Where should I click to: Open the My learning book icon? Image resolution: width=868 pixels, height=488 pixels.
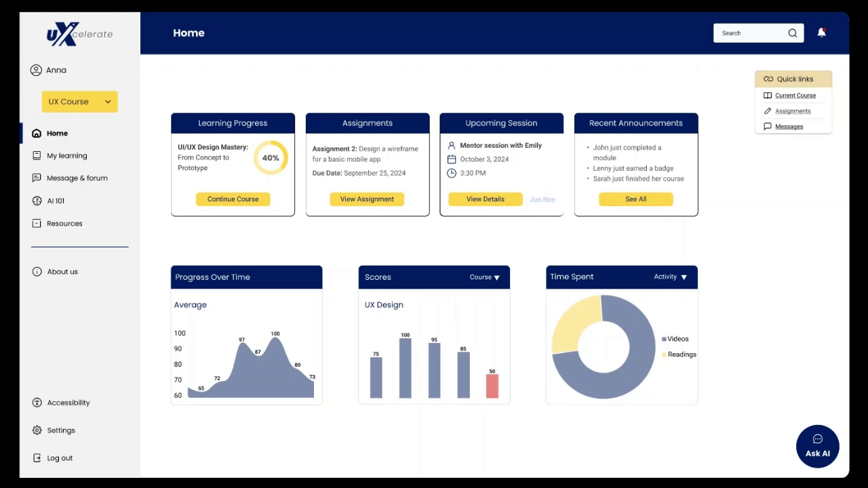(x=36, y=155)
